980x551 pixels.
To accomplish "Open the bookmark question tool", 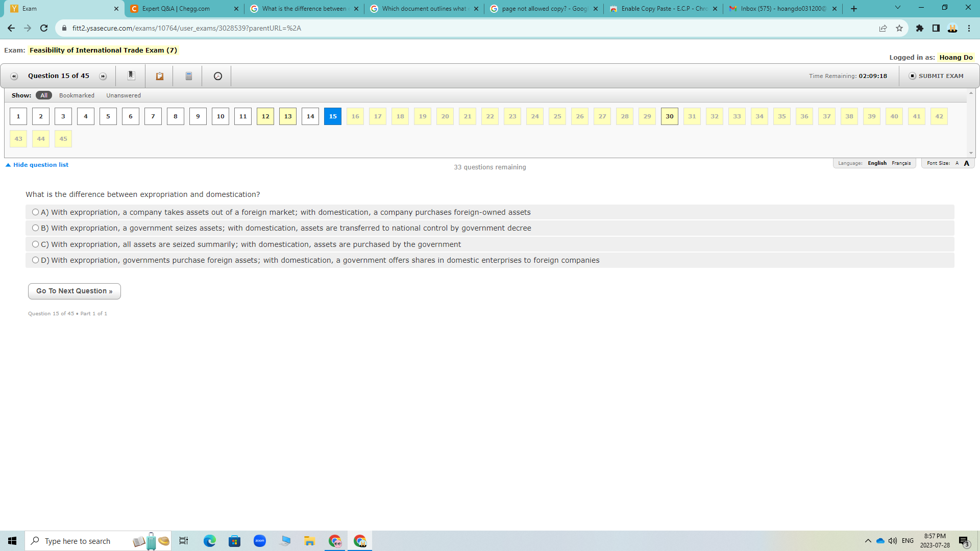I will [131, 76].
